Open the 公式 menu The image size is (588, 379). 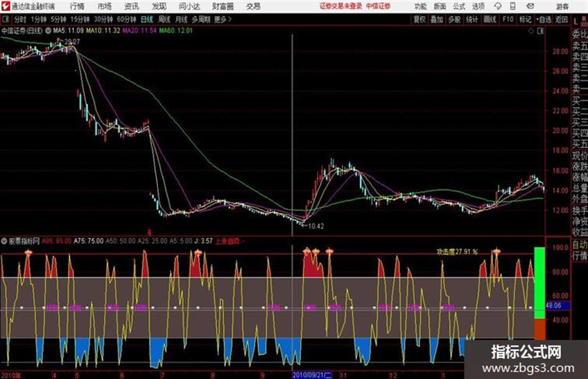click(459, 6)
